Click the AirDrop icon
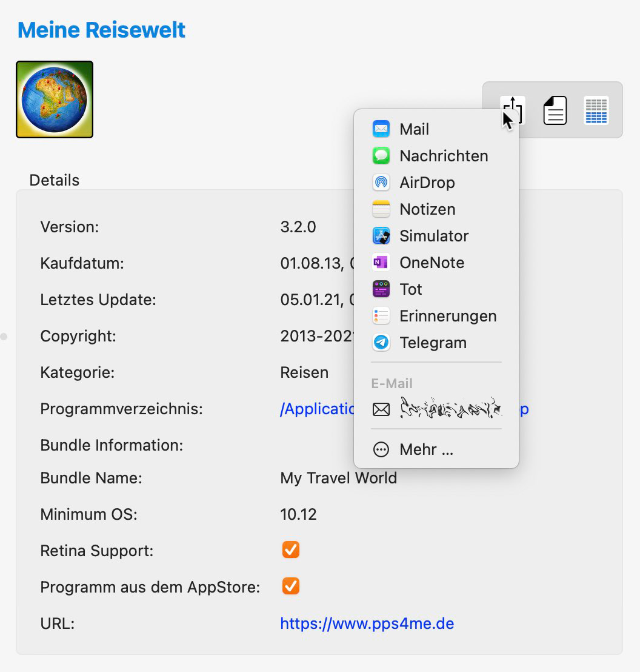Screen dimensions: 640x672 click(x=381, y=183)
